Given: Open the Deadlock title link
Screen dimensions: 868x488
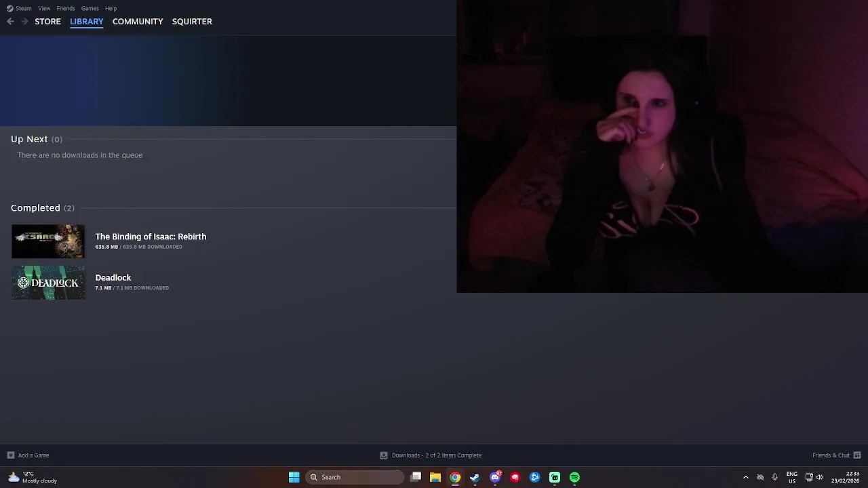Looking at the screenshot, I should [113, 278].
